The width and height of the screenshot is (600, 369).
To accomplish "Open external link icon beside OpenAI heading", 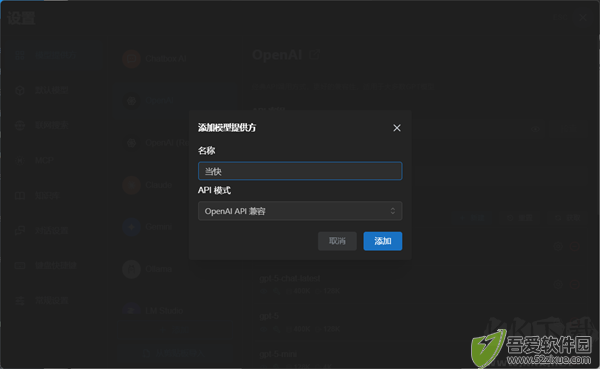I will pos(314,55).
